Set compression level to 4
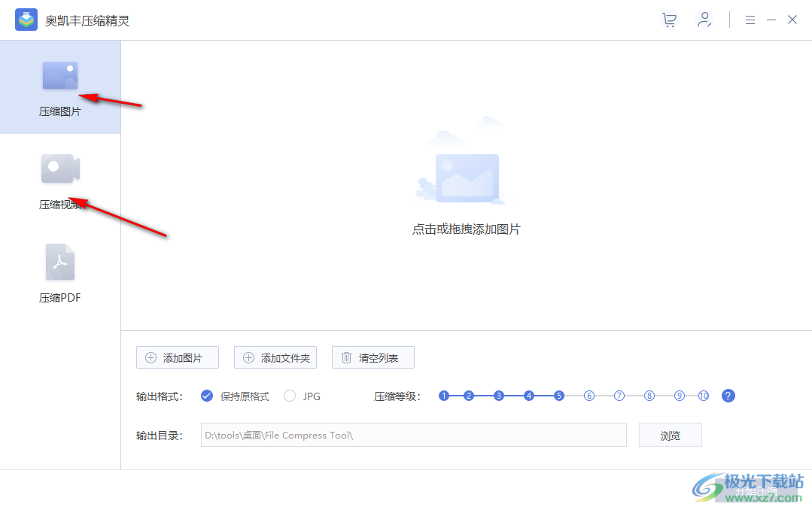 (529, 396)
